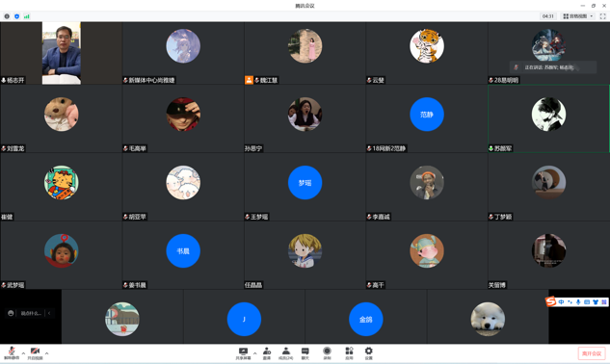Check the blue security shield icon

click(x=16, y=16)
